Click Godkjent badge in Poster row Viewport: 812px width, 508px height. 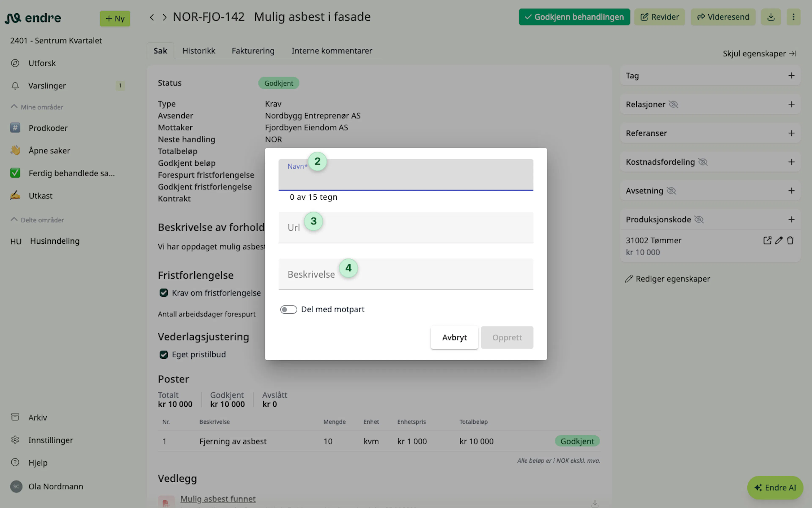[577, 441]
